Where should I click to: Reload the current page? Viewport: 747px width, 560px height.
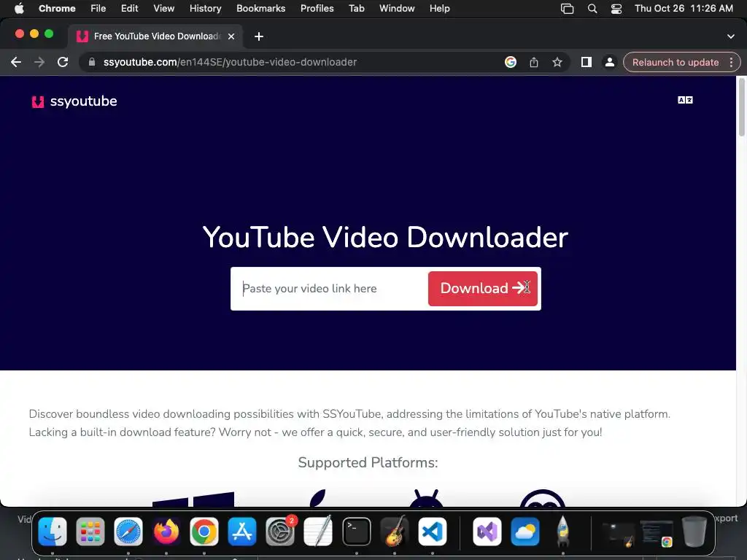[x=63, y=63]
